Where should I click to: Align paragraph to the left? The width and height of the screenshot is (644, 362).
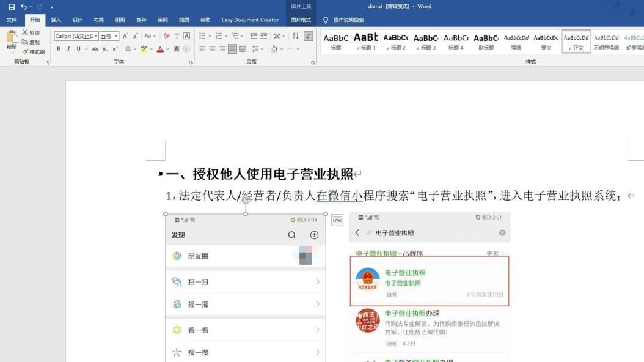point(202,49)
